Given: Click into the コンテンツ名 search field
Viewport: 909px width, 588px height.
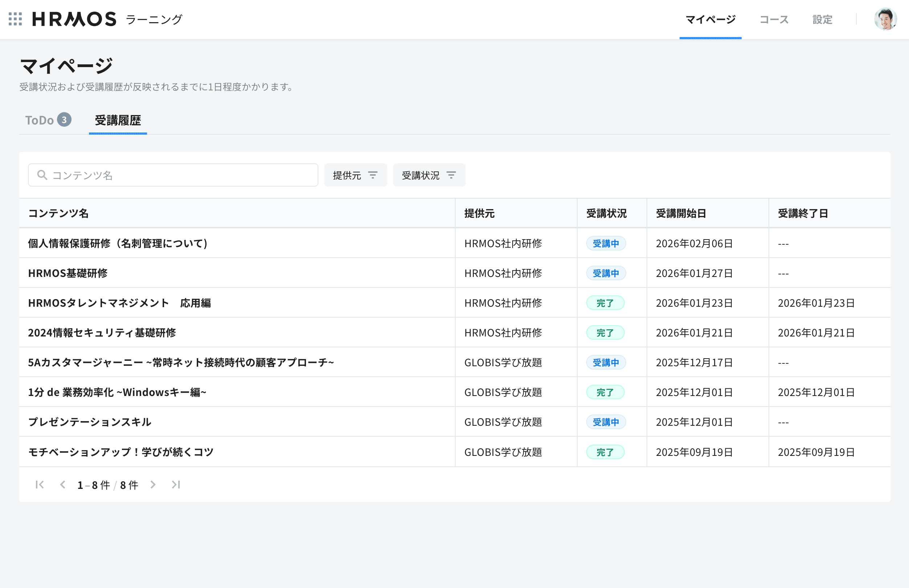Looking at the screenshot, I should point(172,175).
